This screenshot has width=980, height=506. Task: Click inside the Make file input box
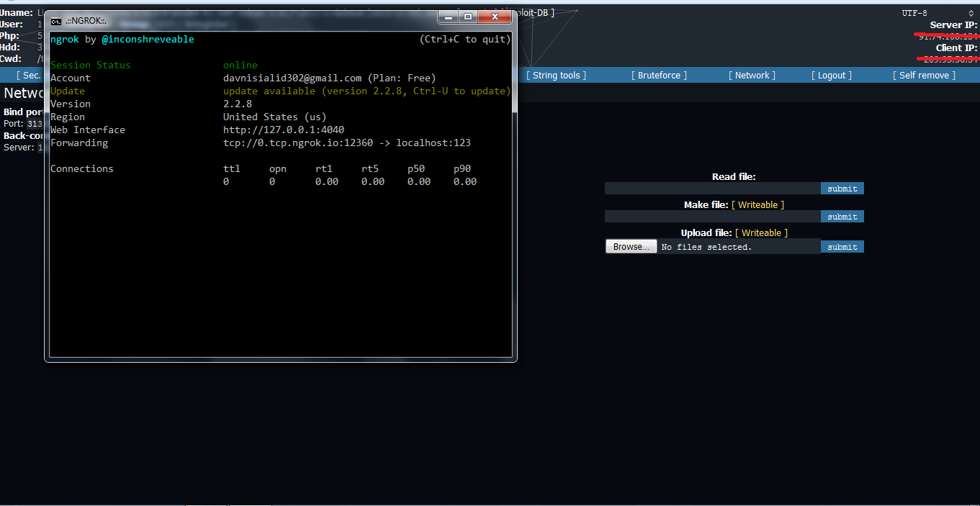(711, 216)
